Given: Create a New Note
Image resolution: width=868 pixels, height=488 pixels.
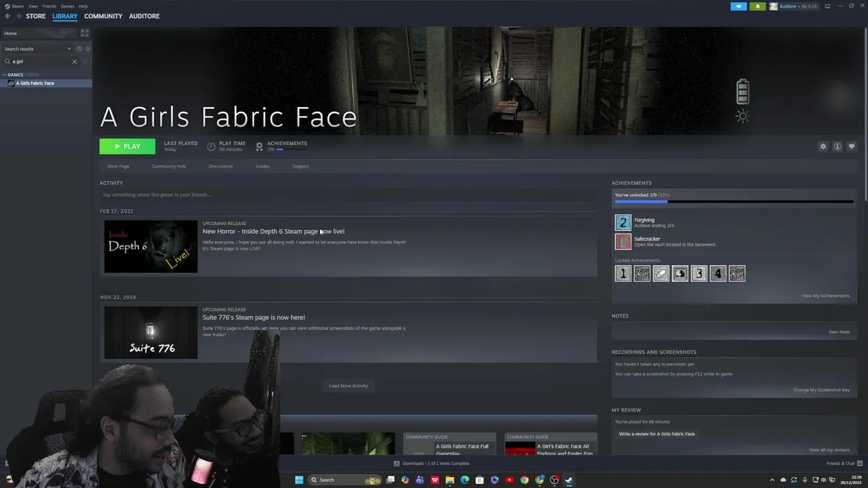Looking at the screenshot, I should pyautogui.click(x=839, y=332).
